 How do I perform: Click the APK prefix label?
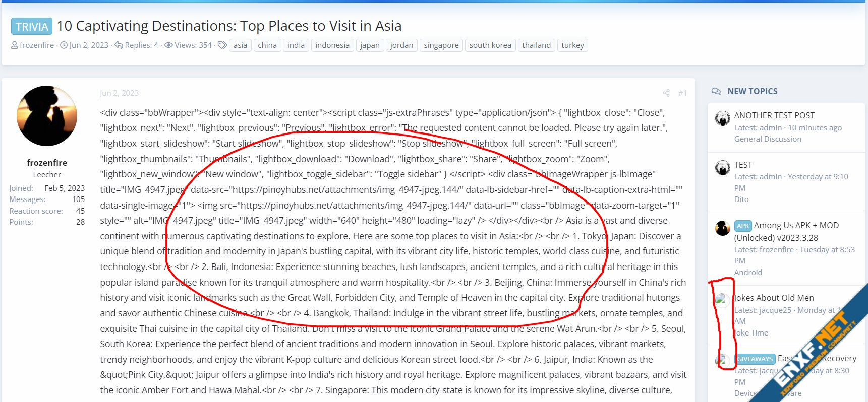point(743,226)
